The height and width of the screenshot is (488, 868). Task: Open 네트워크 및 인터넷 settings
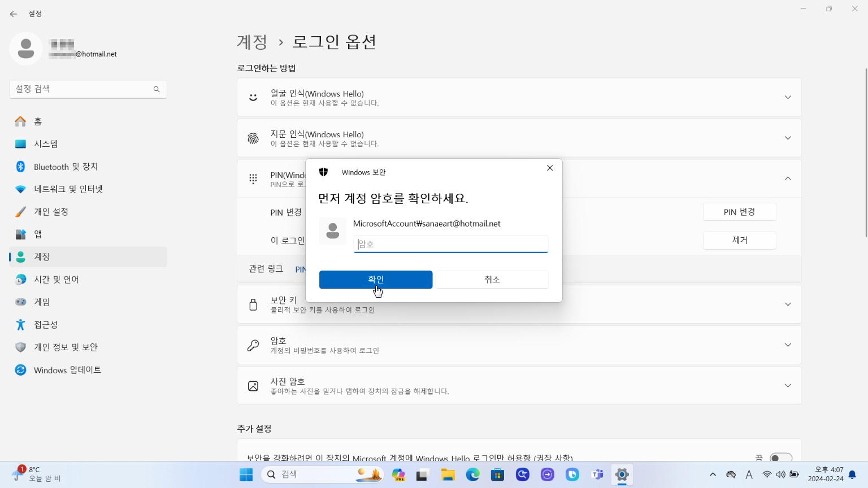click(x=69, y=189)
